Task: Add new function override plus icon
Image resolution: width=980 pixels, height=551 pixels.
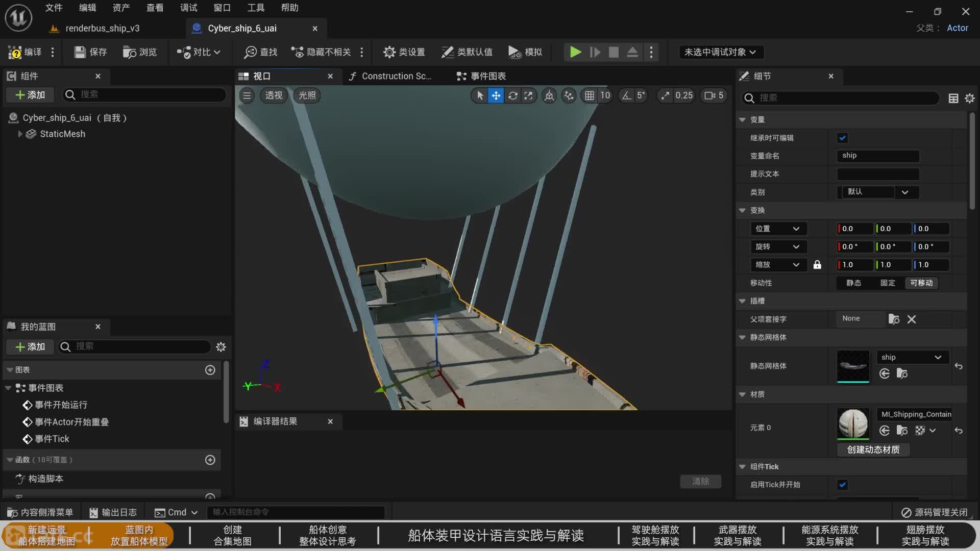Action: [210, 460]
